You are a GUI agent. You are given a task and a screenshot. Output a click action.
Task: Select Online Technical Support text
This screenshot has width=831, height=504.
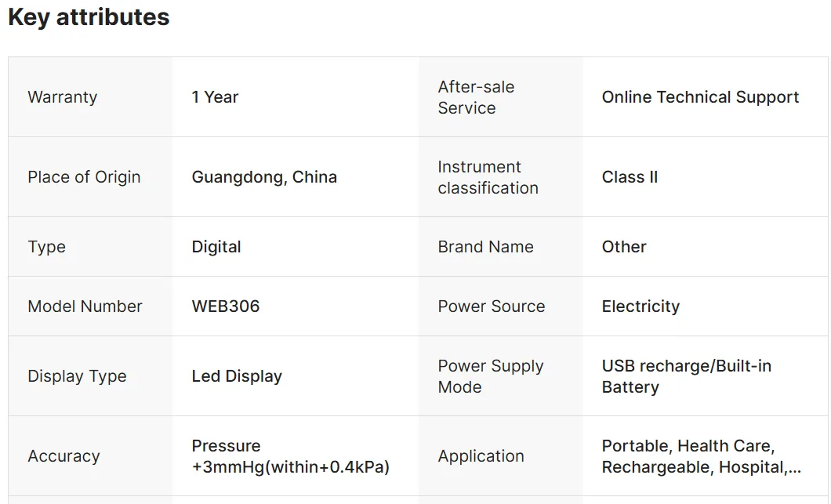[x=700, y=97]
